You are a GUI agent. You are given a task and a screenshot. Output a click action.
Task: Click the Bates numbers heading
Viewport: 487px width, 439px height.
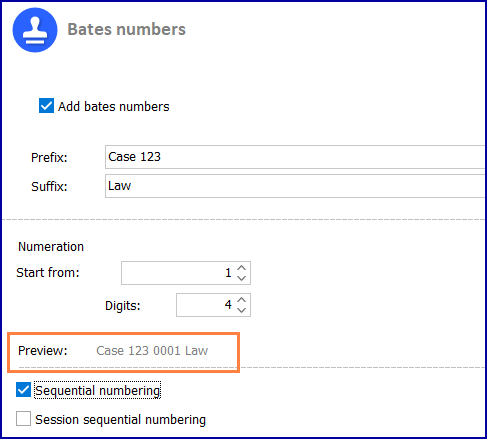pyautogui.click(x=126, y=29)
